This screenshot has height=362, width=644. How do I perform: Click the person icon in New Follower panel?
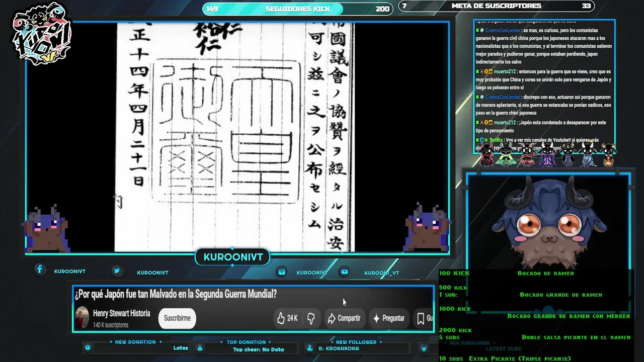click(x=309, y=348)
